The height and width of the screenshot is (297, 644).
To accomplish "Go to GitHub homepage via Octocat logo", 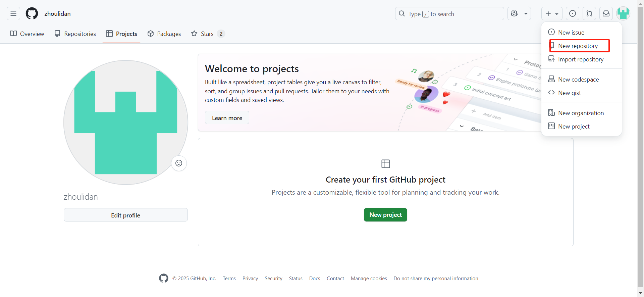I will [x=32, y=13].
